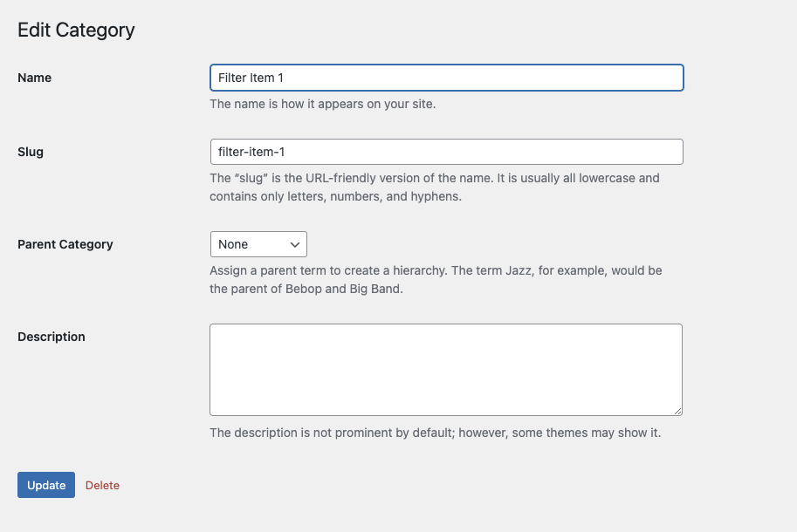
Task: Click the dropdown chevron beside None
Action: click(x=295, y=245)
